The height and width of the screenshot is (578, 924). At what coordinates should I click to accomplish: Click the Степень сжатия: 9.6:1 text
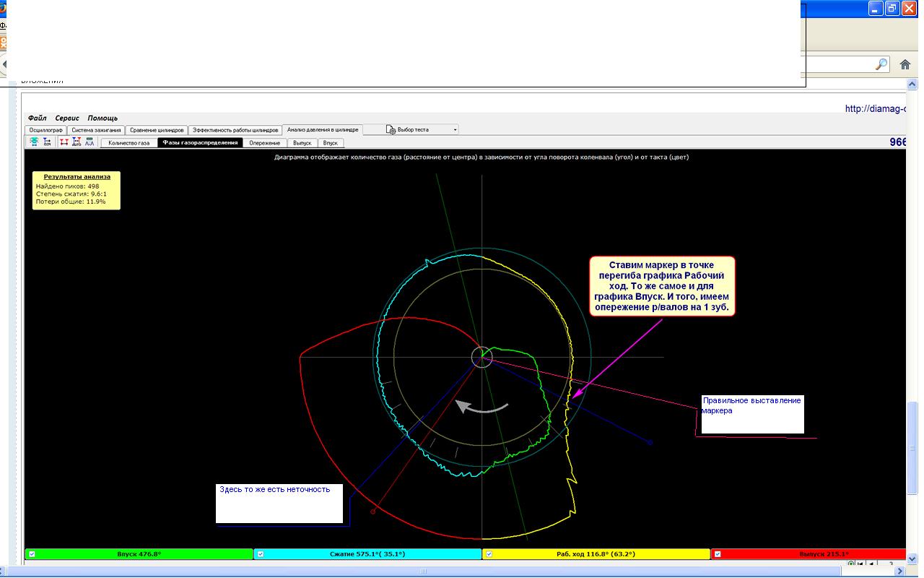[x=71, y=194]
